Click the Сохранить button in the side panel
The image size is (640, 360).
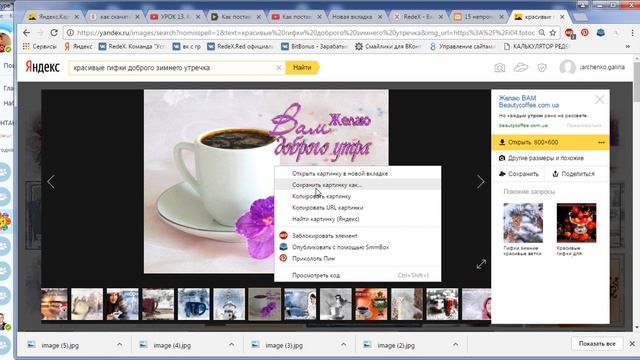point(519,174)
